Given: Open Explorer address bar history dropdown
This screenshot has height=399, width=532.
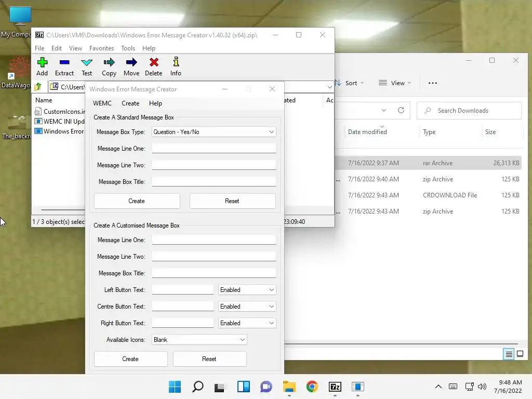Looking at the screenshot, I should pyautogui.click(x=384, y=110).
